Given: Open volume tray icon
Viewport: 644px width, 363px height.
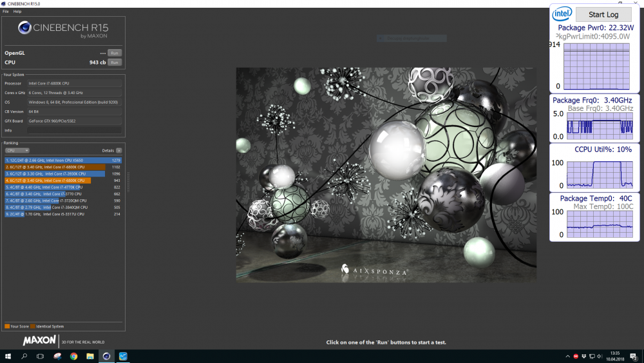Looking at the screenshot, I should 600,357.
